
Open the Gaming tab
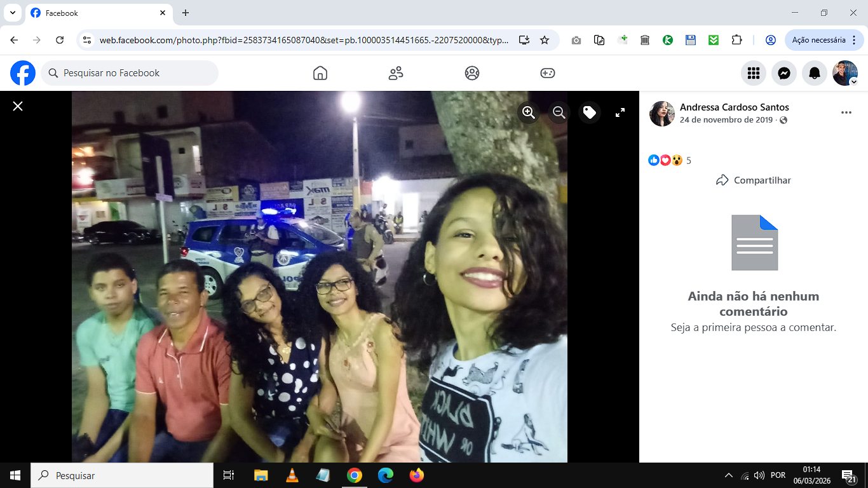point(548,73)
